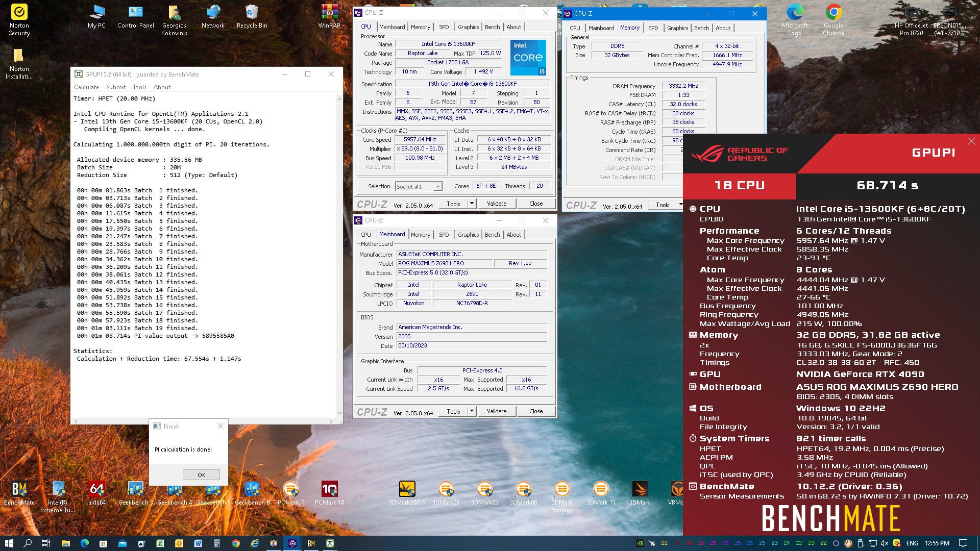Switch to Mainboard tab in top CPU-Z window
Viewport: 980px width, 551px height.
(x=392, y=27)
